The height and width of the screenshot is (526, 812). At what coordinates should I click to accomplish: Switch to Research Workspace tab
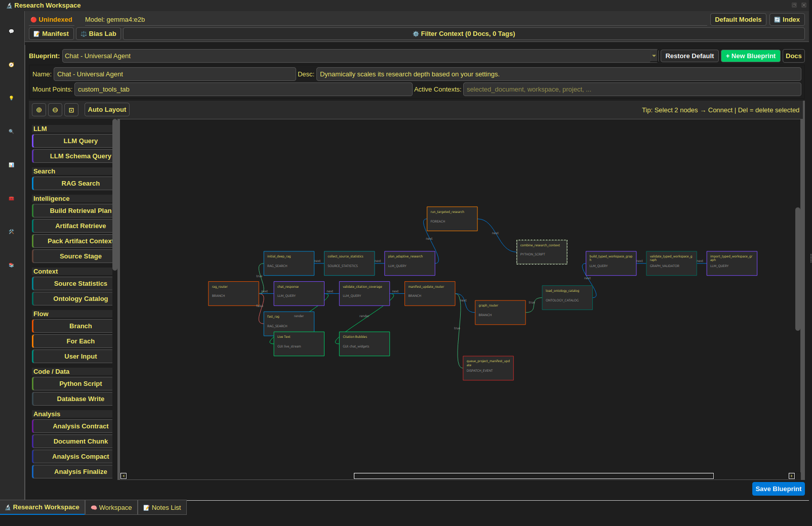pyautogui.click(x=43, y=507)
